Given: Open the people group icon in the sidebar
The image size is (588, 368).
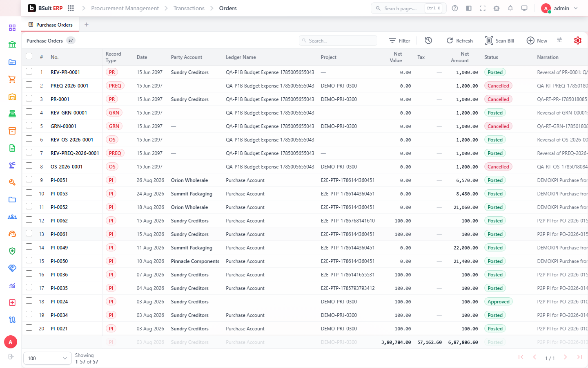Looking at the screenshot, I should tap(12, 217).
